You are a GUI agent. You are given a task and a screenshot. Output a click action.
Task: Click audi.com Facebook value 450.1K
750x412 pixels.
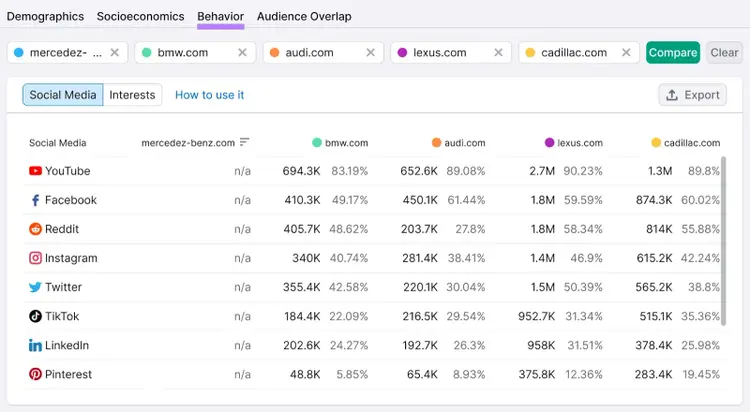click(420, 200)
